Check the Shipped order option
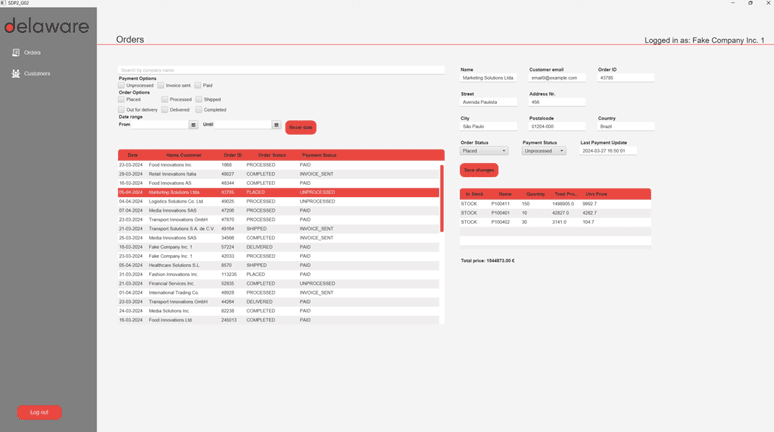 pos(199,99)
